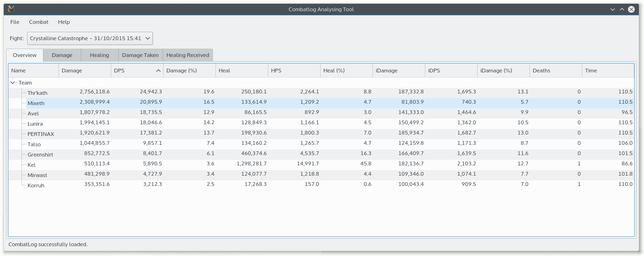Switch to the Overview tab

click(x=25, y=55)
